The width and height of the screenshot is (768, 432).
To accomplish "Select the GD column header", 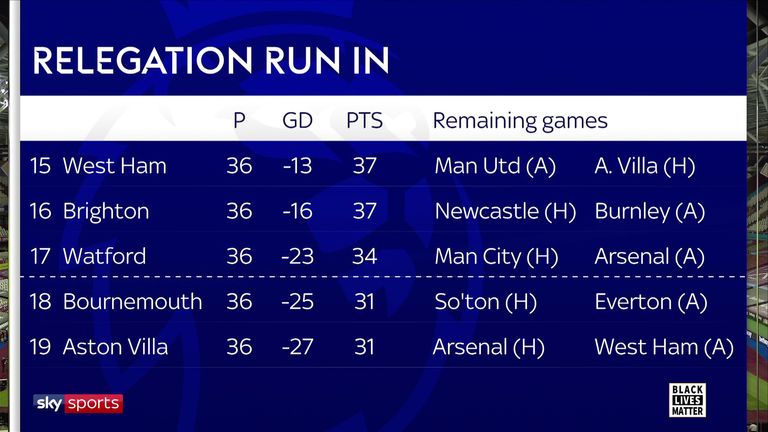I will coord(297,121).
